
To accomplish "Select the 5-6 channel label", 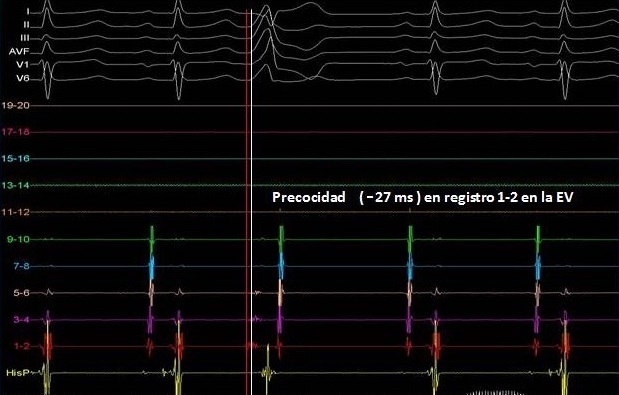I will (21, 293).
